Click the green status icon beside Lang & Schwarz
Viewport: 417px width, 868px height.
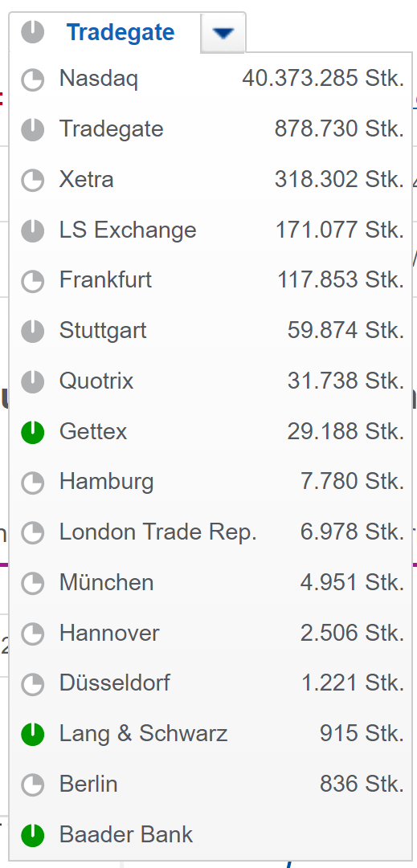coord(33,734)
